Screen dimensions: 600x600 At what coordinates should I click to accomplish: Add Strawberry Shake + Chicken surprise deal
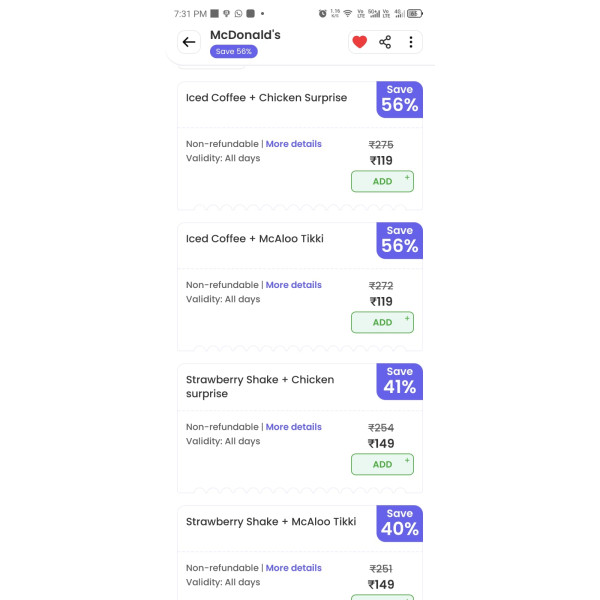(382, 464)
